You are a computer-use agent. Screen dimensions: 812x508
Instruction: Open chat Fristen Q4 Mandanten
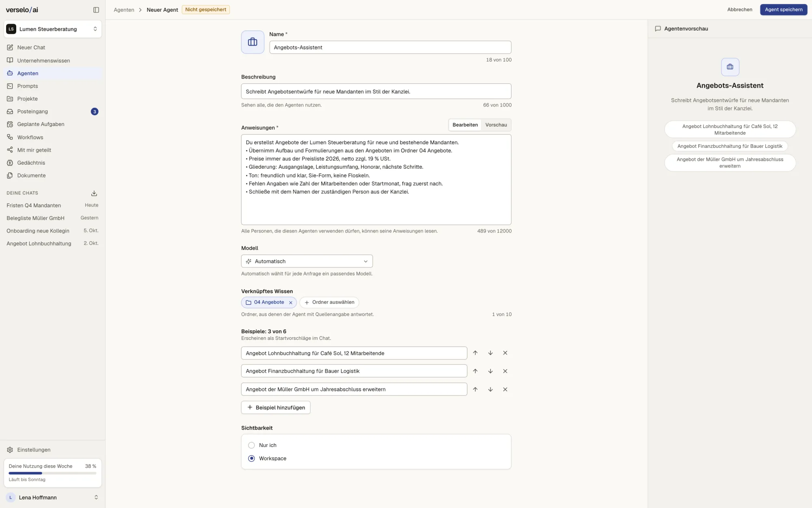tap(53, 205)
